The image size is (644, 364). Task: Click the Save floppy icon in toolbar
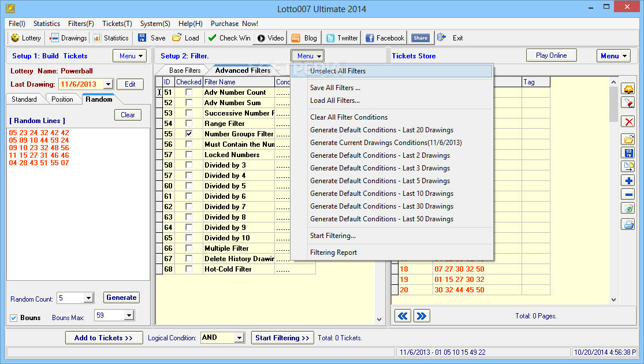(142, 38)
